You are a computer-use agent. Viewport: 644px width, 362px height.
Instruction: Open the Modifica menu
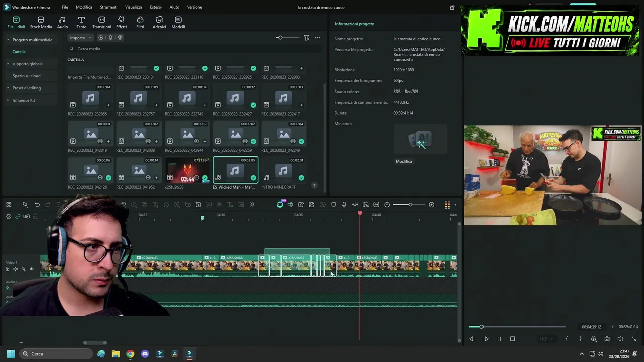tap(84, 7)
